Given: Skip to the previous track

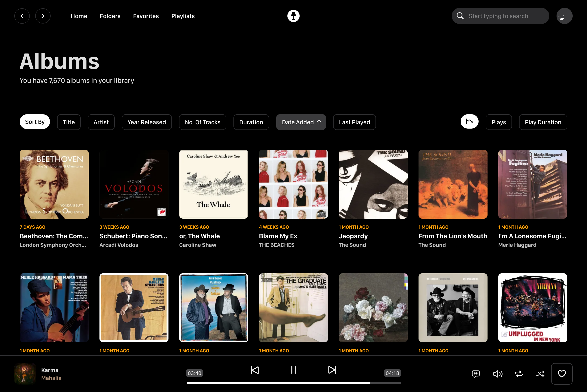Looking at the screenshot, I should pyautogui.click(x=255, y=370).
